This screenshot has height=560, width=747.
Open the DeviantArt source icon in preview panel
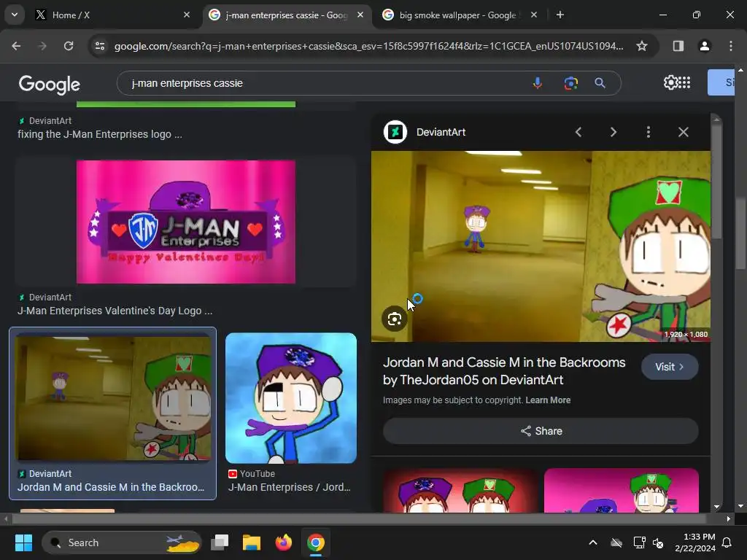[x=395, y=132]
